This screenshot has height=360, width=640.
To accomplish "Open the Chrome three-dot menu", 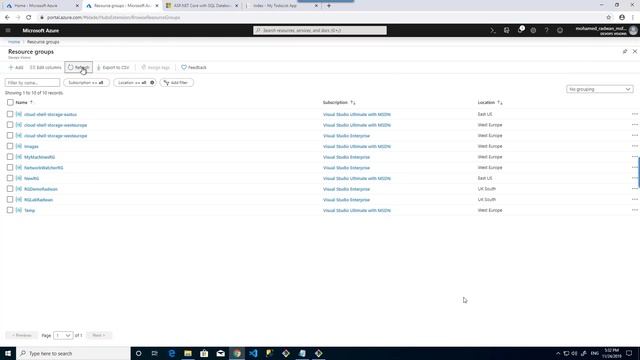I will click(x=633, y=18).
